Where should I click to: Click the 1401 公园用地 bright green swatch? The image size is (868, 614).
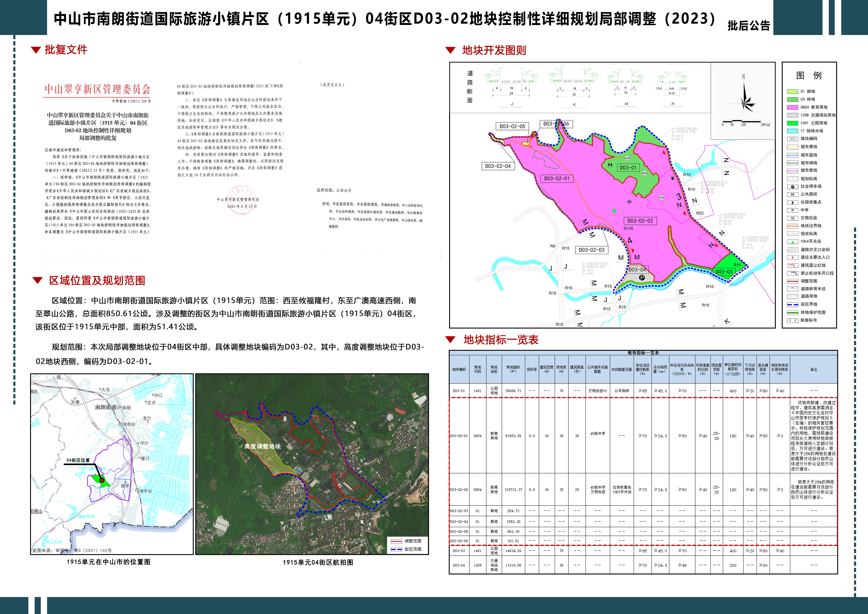(792, 123)
